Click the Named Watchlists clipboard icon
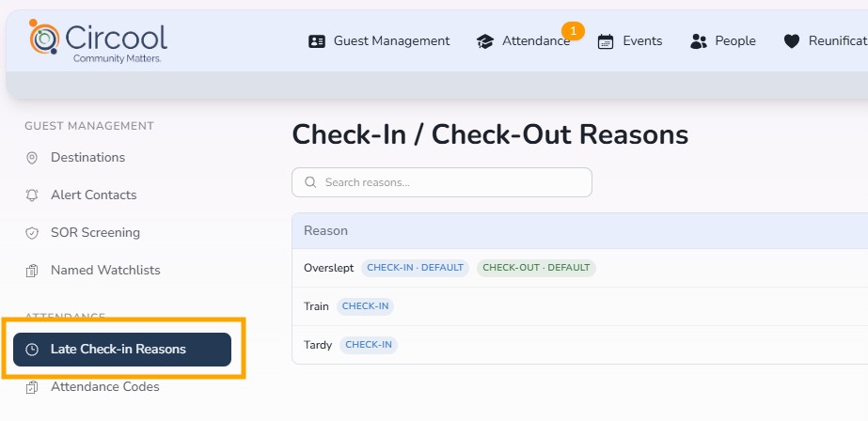 [x=32, y=271]
